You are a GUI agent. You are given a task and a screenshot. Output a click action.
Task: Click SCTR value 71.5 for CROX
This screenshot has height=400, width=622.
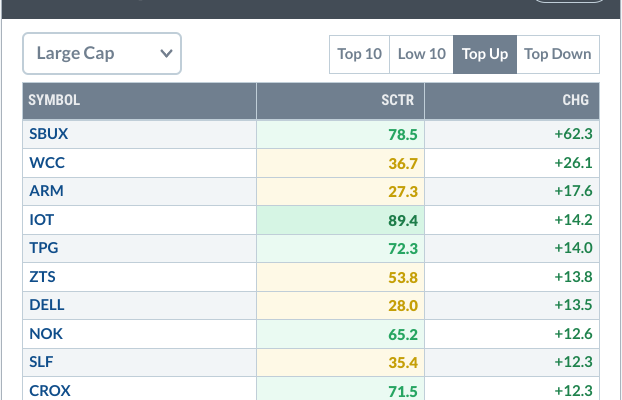403,392
